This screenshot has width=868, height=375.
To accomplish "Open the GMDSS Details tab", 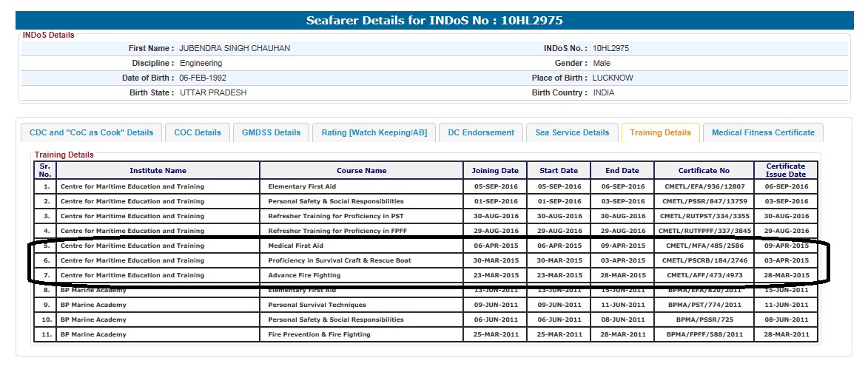I will (272, 133).
